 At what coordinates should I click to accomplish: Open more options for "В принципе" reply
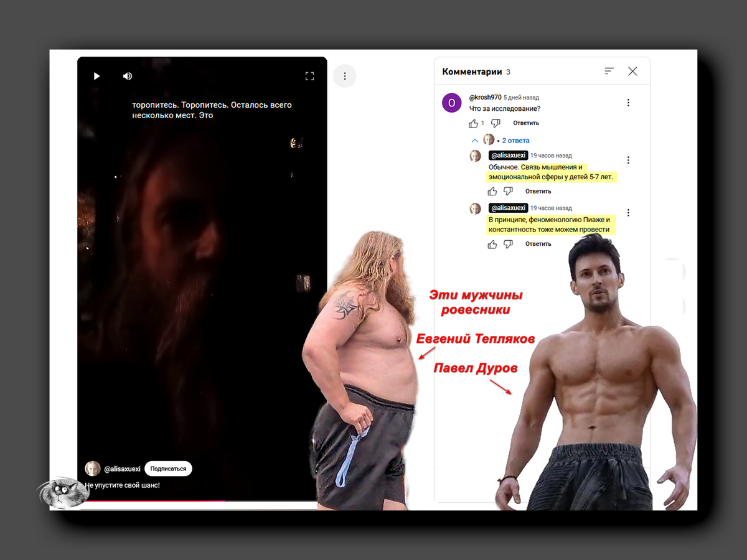tap(628, 213)
